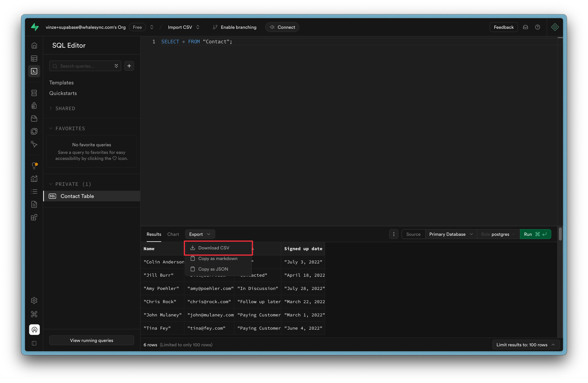Click the Free plan badge
588x383 pixels.
pyautogui.click(x=137, y=27)
